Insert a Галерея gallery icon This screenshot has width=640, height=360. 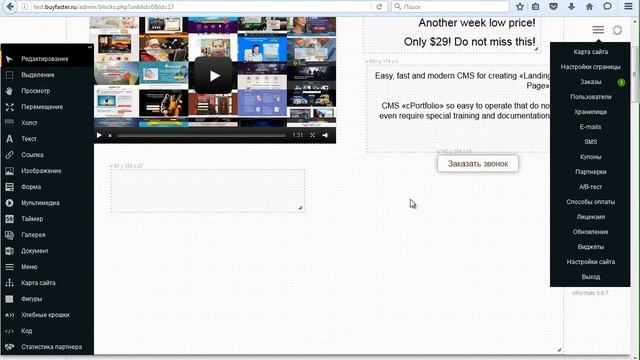[x=9, y=235]
